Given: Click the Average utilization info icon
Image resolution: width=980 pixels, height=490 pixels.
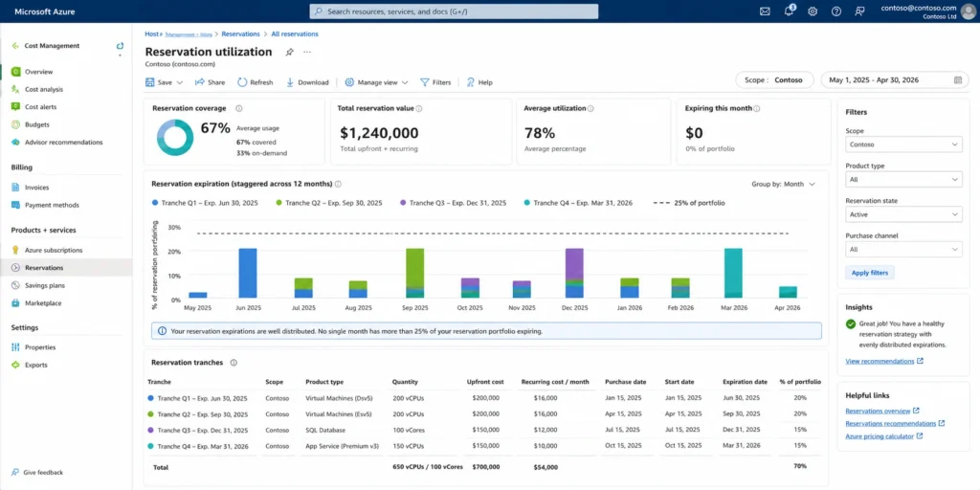Looking at the screenshot, I should pos(590,108).
